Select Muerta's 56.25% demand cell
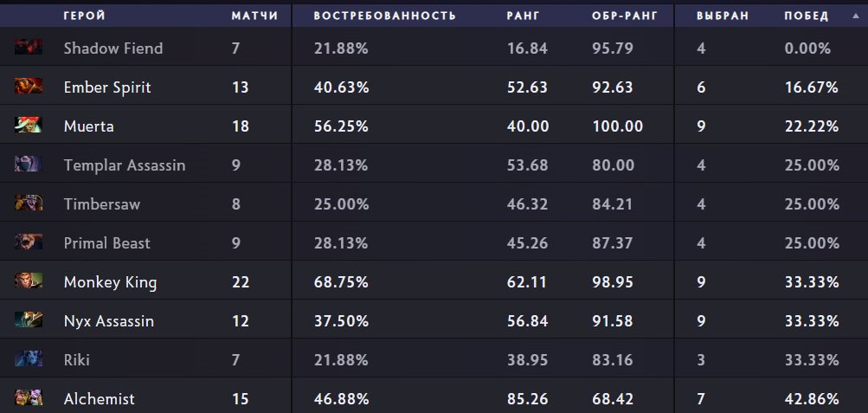 (x=341, y=126)
